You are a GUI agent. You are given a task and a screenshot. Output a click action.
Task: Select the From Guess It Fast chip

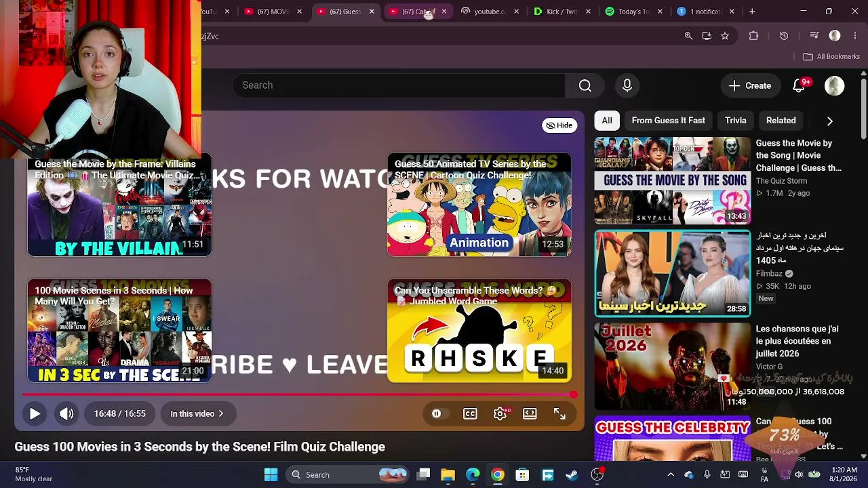pyautogui.click(x=669, y=121)
